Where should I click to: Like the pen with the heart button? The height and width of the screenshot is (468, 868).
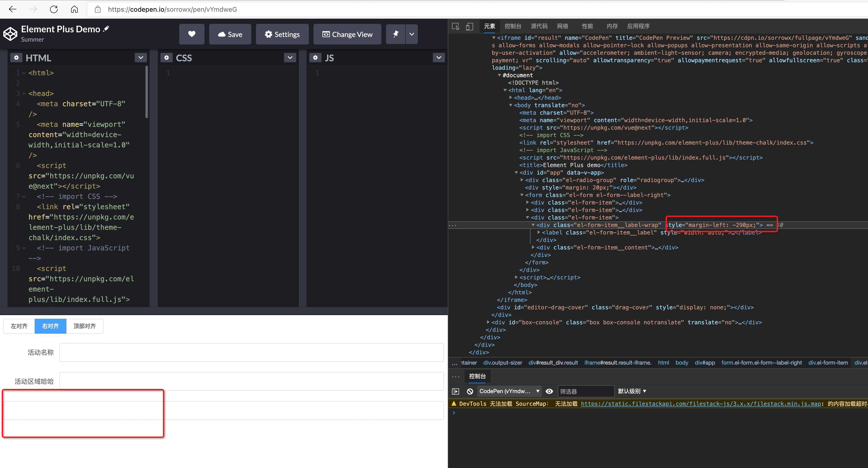(x=192, y=34)
